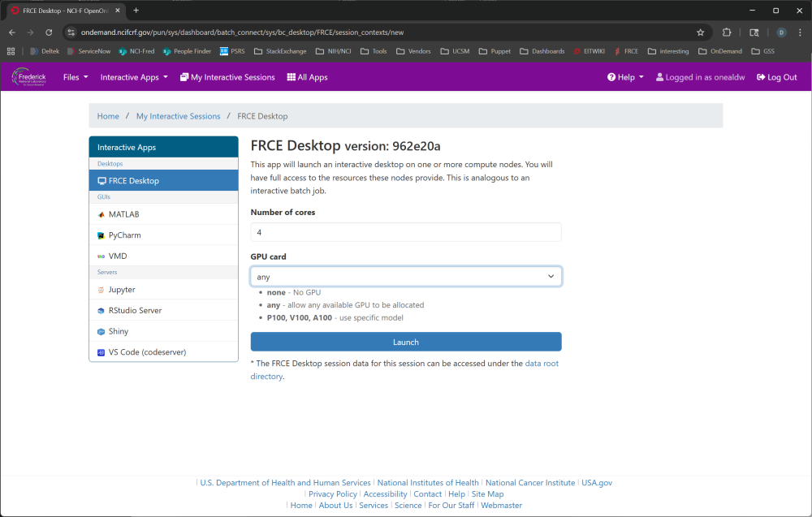The image size is (812, 517).
Task: Click the Number of cores input field
Action: [405, 232]
